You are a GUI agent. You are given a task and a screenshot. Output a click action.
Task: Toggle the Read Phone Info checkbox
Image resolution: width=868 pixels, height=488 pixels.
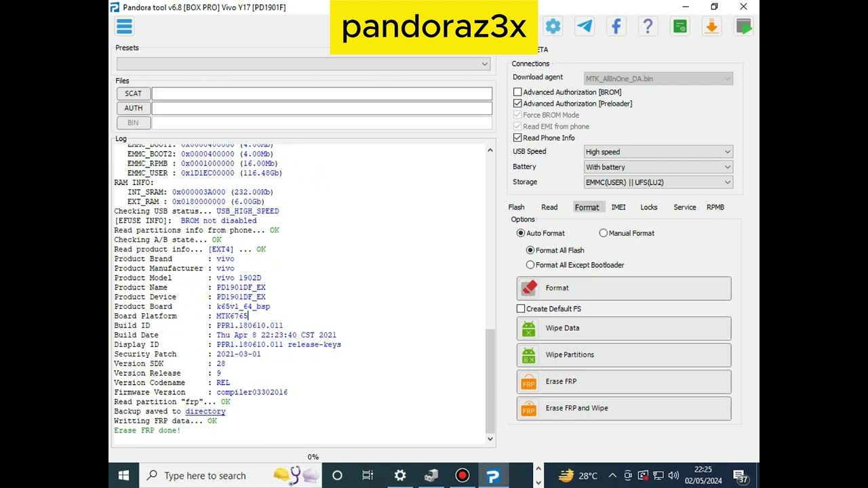click(x=518, y=138)
